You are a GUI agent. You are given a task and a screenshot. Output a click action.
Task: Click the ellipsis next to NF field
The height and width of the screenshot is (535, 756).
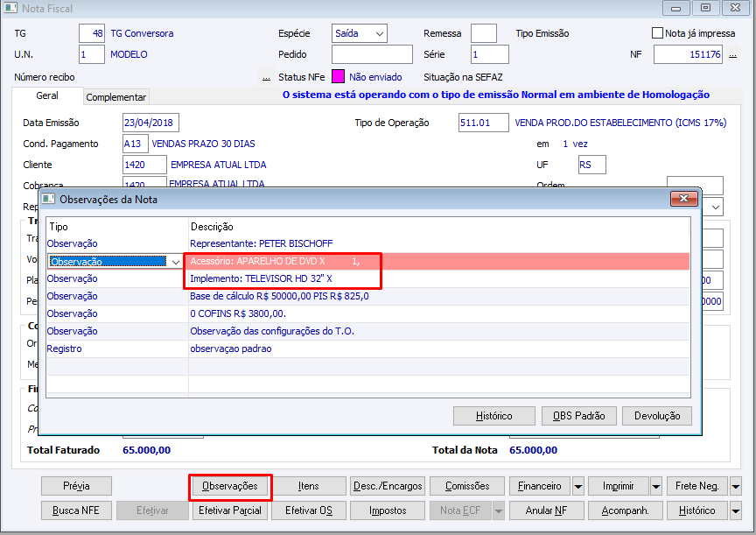tap(733, 55)
